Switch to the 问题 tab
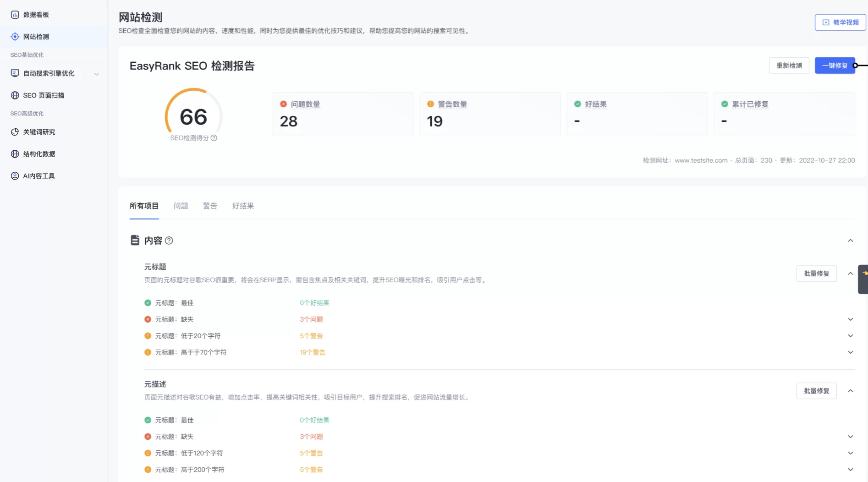This screenshot has width=868, height=482. (181, 206)
